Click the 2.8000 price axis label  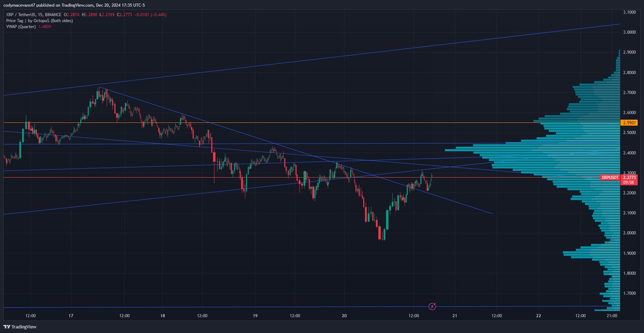point(630,72)
